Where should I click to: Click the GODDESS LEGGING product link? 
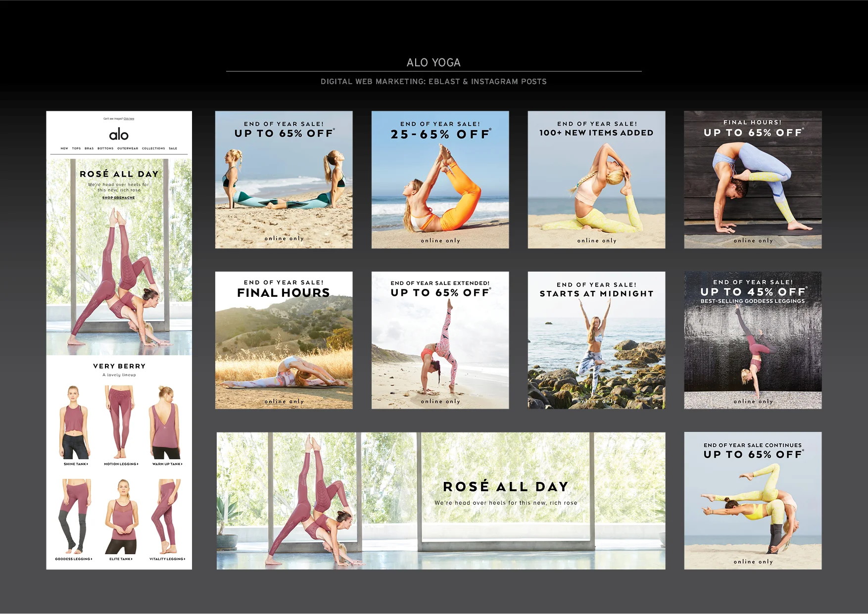pos(73,559)
